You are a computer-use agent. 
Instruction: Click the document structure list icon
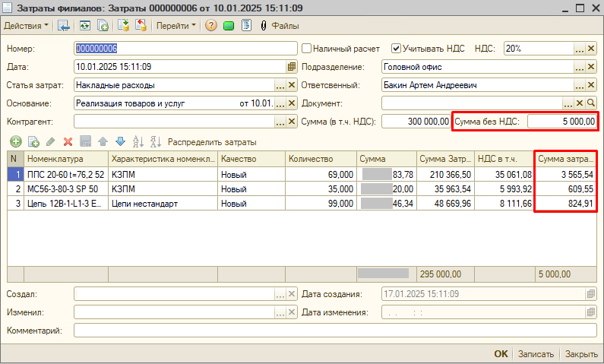[246, 26]
